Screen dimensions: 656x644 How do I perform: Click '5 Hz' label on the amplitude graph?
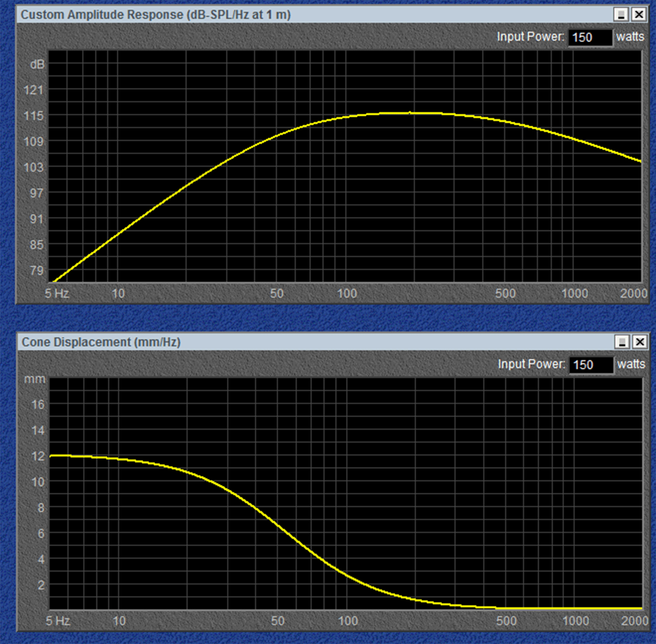click(57, 293)
